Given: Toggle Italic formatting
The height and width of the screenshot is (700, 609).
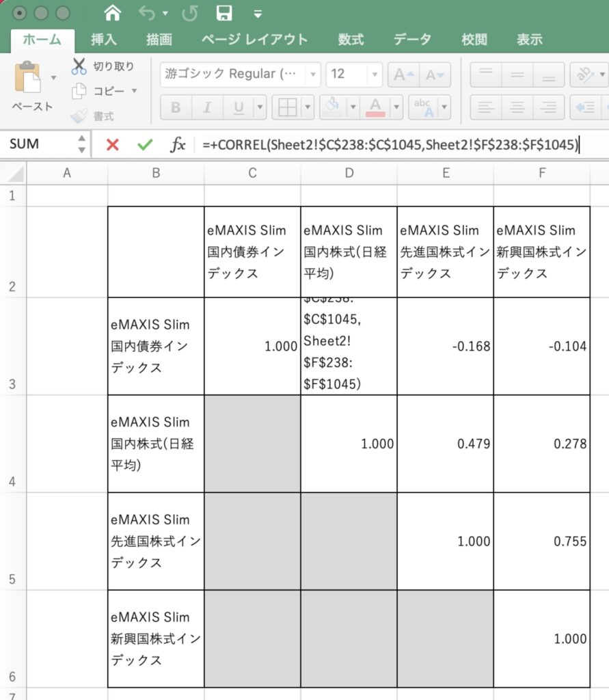Looking at the screenshot, I should (x=207, y=107).
